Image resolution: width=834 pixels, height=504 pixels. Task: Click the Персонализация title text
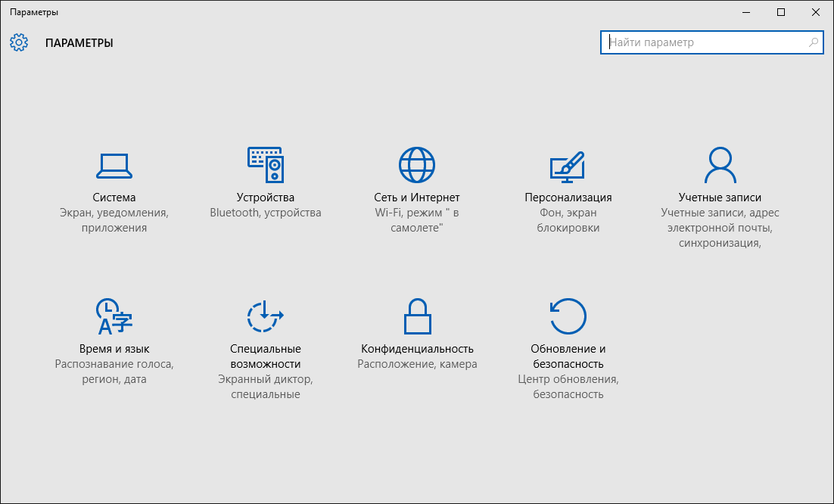click(568, 198)
